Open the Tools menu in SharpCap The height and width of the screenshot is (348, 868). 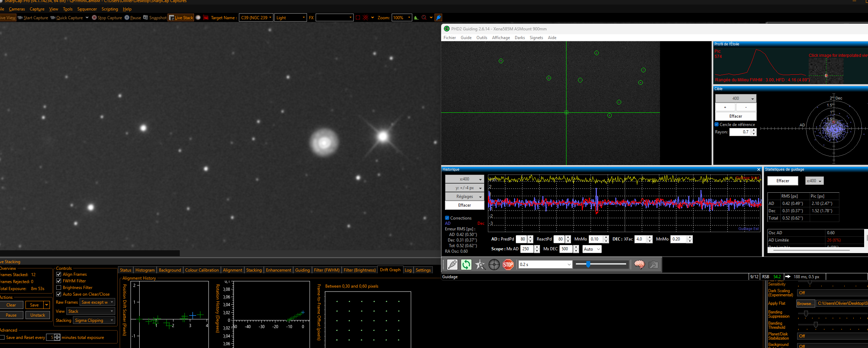tap(68, 9)
